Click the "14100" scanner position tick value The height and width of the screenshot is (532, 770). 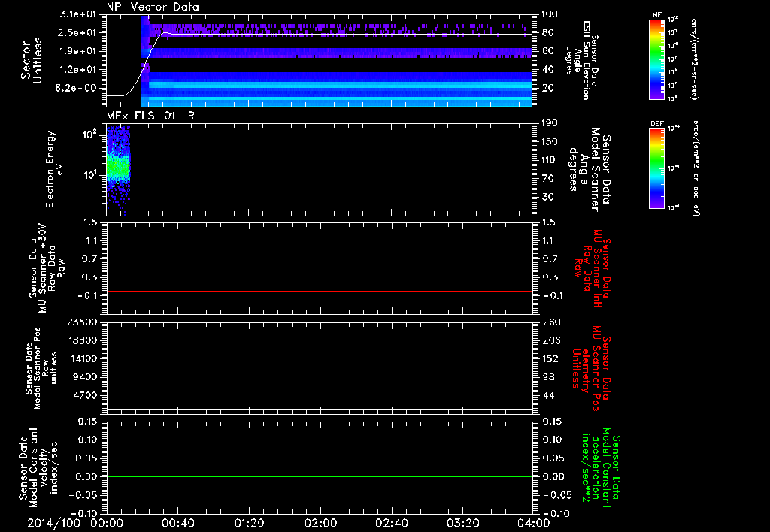[x=81, y=358]
